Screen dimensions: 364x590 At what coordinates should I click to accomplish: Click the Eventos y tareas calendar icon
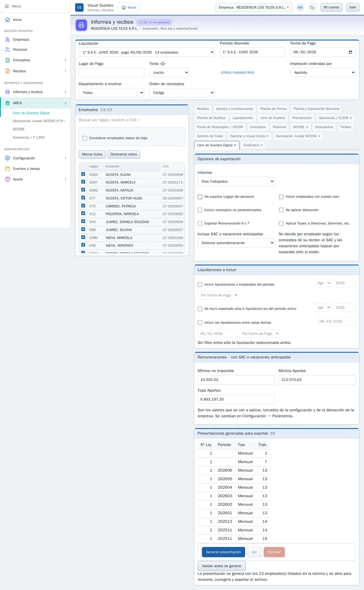click(8, 169)
